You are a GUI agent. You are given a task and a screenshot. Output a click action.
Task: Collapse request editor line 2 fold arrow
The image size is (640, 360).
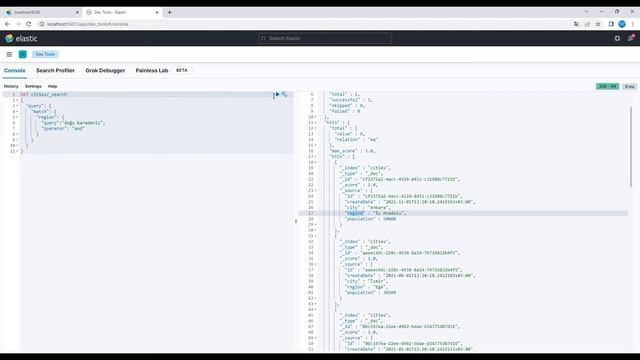pyautogui.click(x=17, y=100)
